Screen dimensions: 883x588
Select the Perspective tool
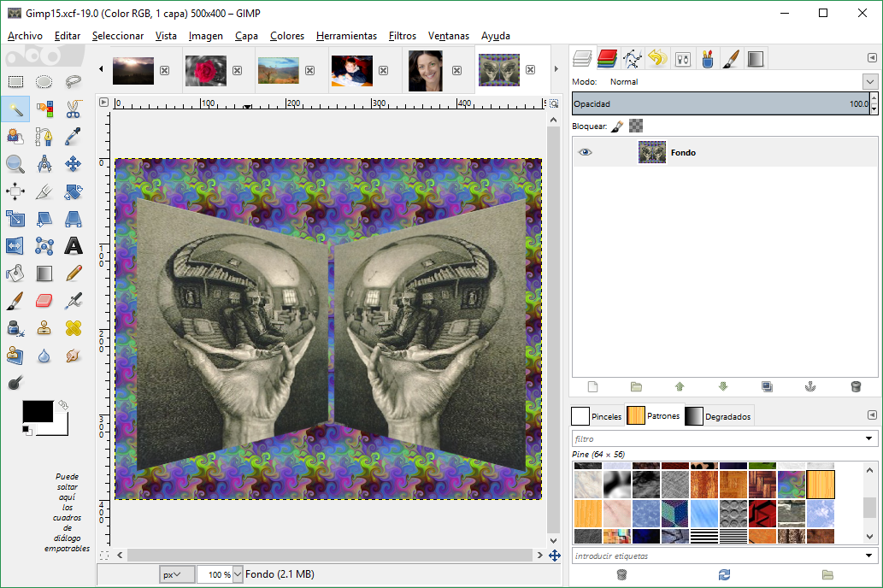(74, 219)
